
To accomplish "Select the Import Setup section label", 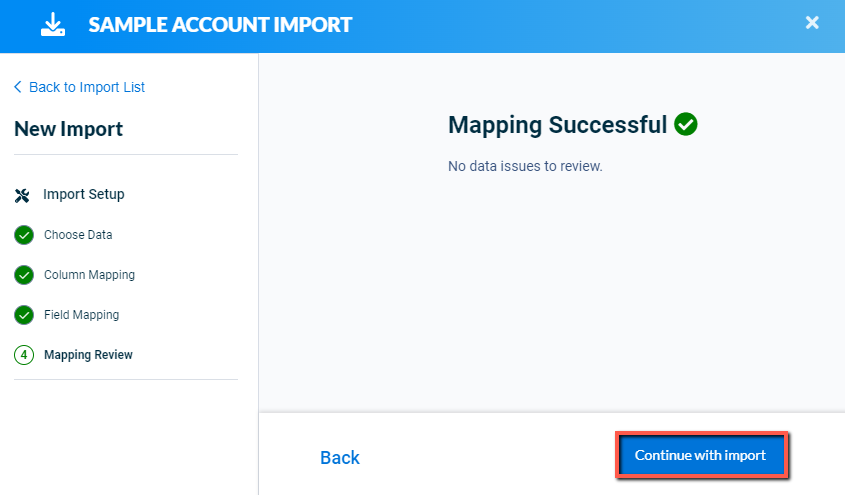I will point(84,194).
